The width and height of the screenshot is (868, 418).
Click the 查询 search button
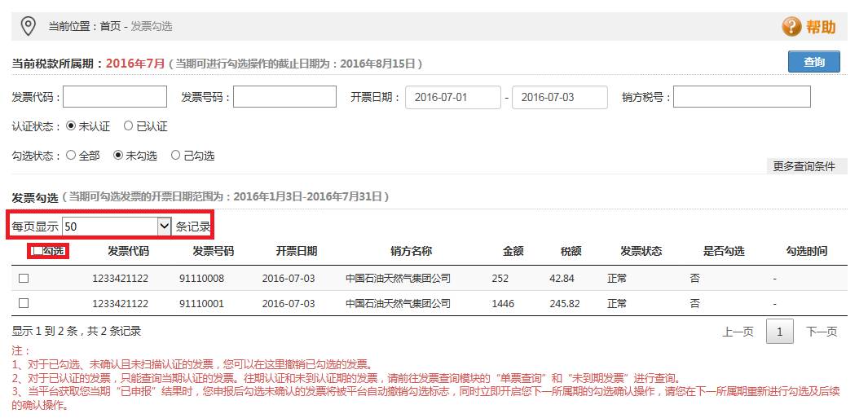point(813,62)
